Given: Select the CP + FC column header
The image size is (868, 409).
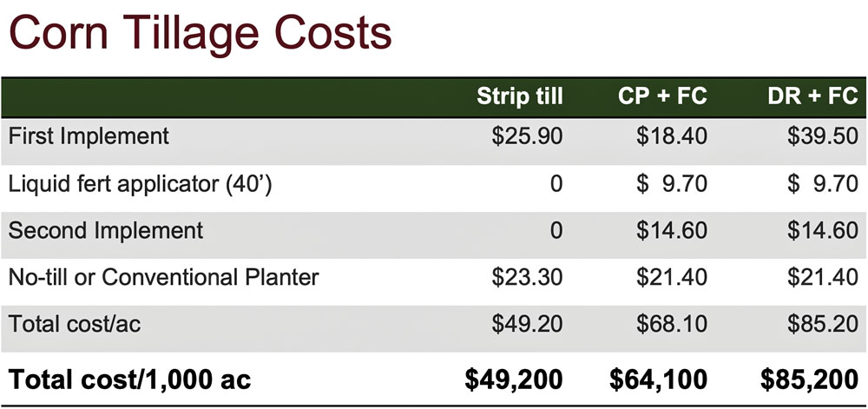Looking at the screenshot, I should point(662,96).
